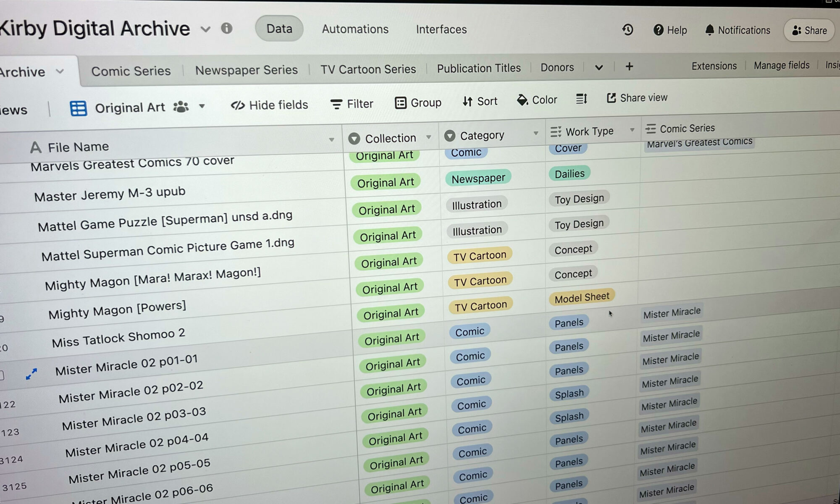
Task: Click the Dailies work type tag
Action: (x=570, y=174)
